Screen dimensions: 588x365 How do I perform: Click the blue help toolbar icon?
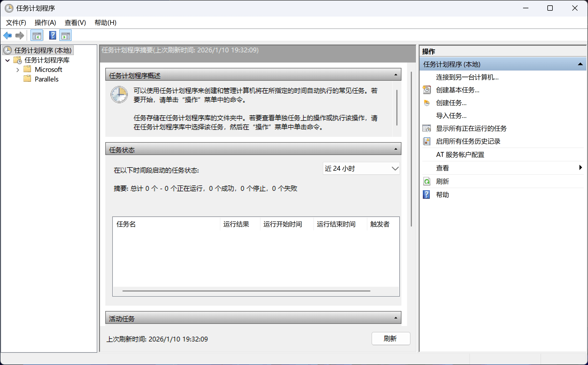[53, 35]
